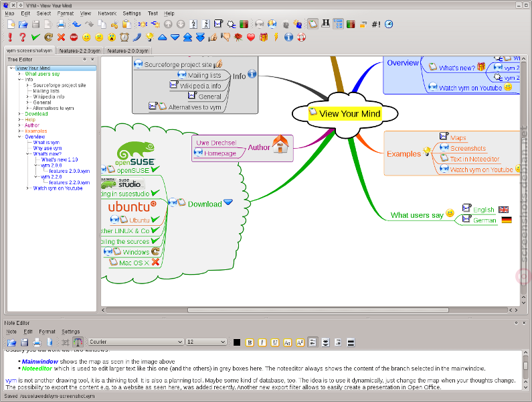532x402 pixels.
Task: Set the stop sign flag
Action: [74, 37]
